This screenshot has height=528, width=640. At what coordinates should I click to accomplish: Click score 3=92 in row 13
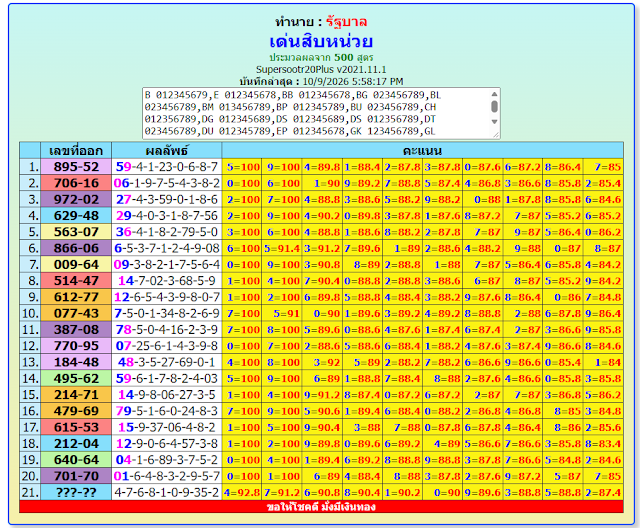tap(322, 362)
